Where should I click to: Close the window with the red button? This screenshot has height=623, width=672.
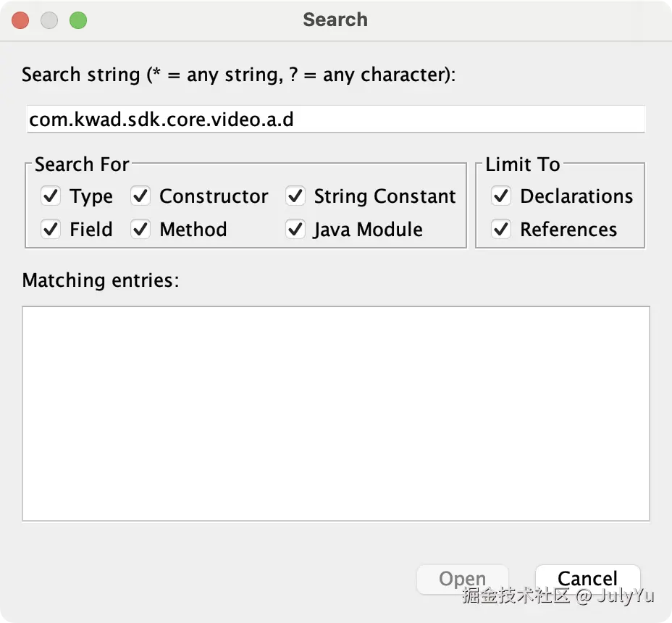pyautogui.click(x=20, y=20)
